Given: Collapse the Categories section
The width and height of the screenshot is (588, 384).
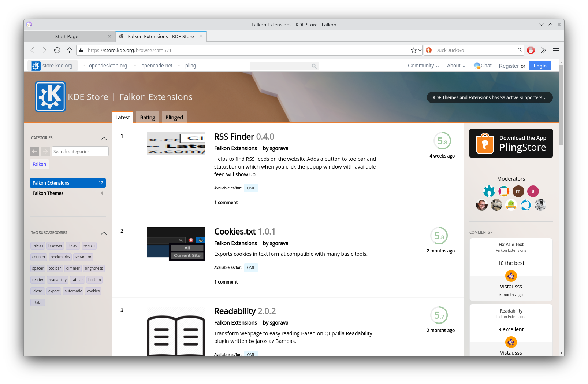Looking at the screenshot, I should point(104,138).
